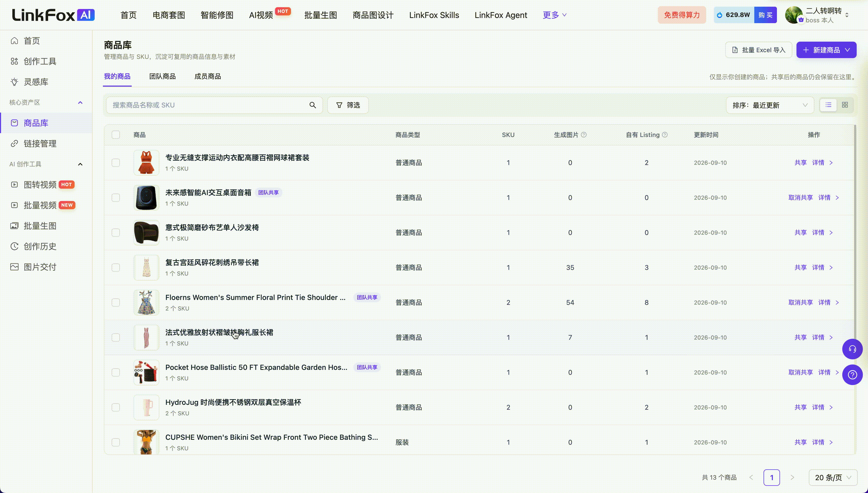Click 取消共享 for the 未来感智能AI音箱 row

[x=801, y=198]
